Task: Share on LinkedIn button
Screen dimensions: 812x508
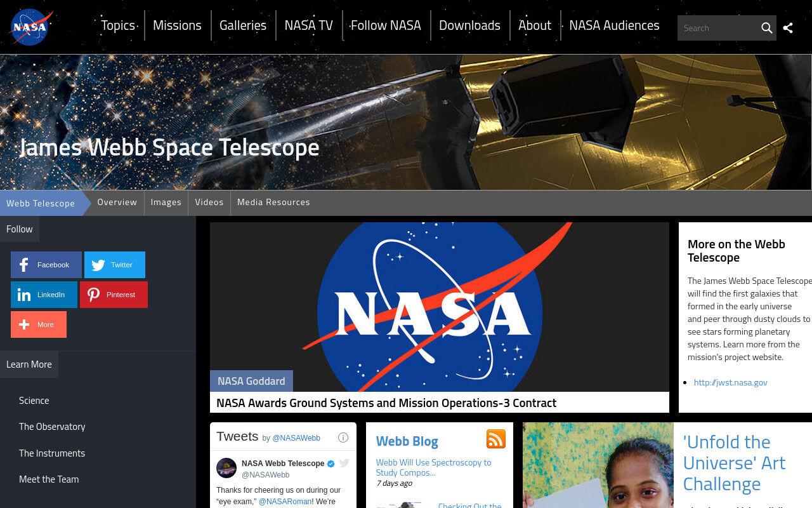Action: coord(44,295)
